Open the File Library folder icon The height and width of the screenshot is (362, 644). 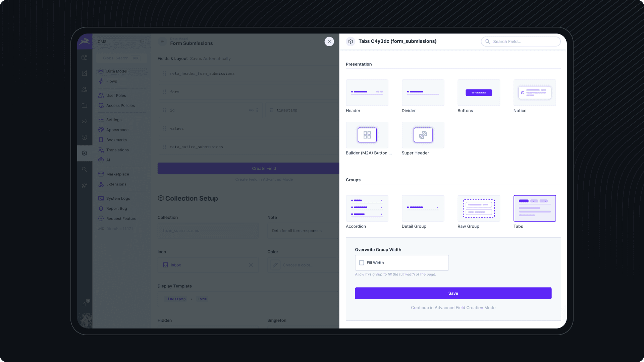(85, 106)
